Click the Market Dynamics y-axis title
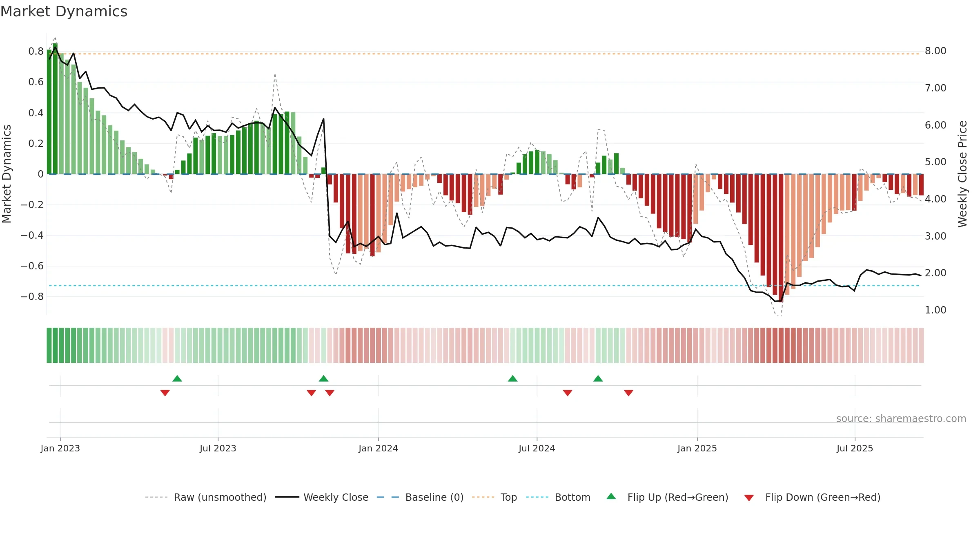 tap(7, 174)
